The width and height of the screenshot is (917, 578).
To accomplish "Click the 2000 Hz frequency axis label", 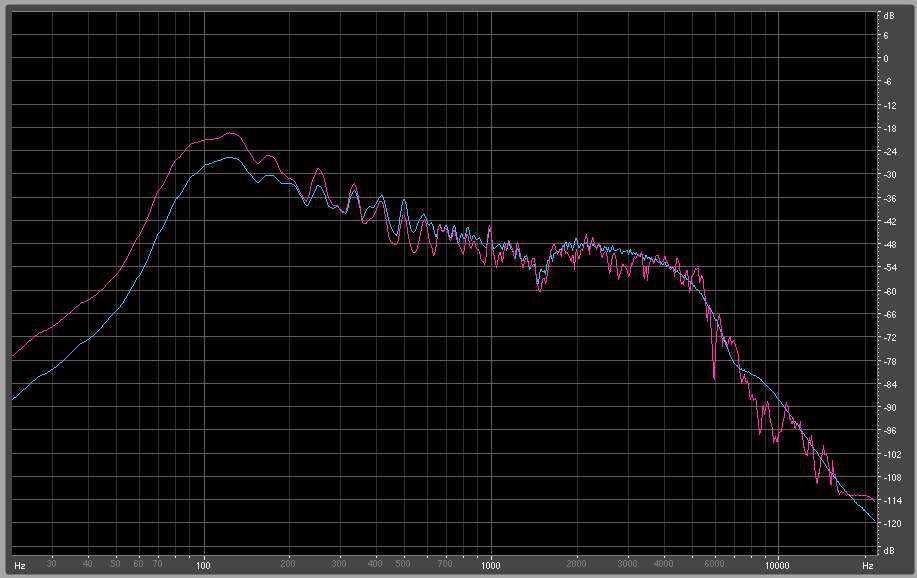I will [x=576, y=564].
